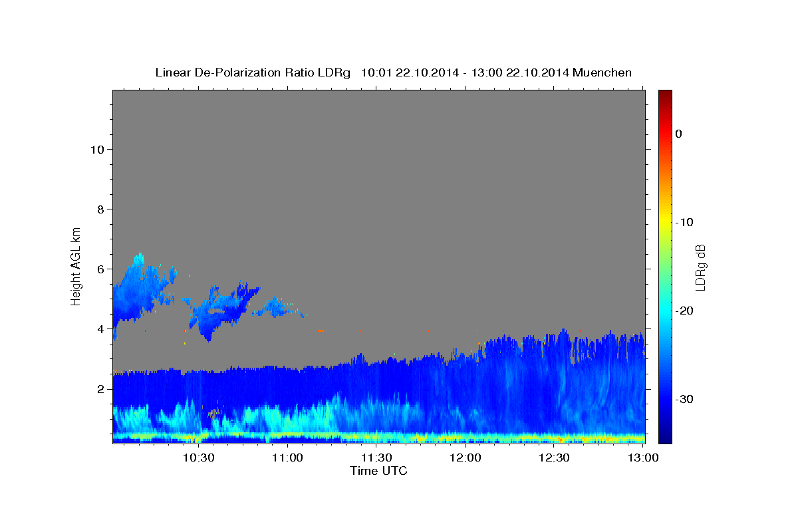Click the colorbar value -30
The image size is (798, 532).
click(685, 399)
